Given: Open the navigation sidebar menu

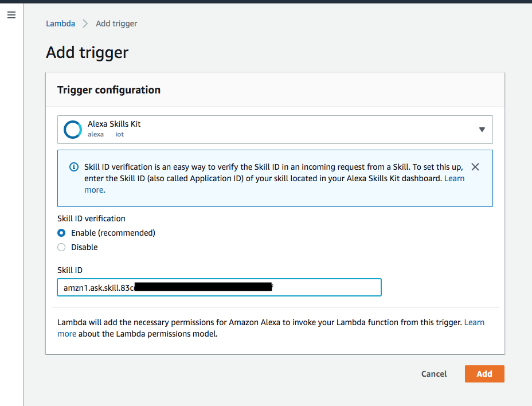Looking at the screenshot, I should [x=11, y=15].
